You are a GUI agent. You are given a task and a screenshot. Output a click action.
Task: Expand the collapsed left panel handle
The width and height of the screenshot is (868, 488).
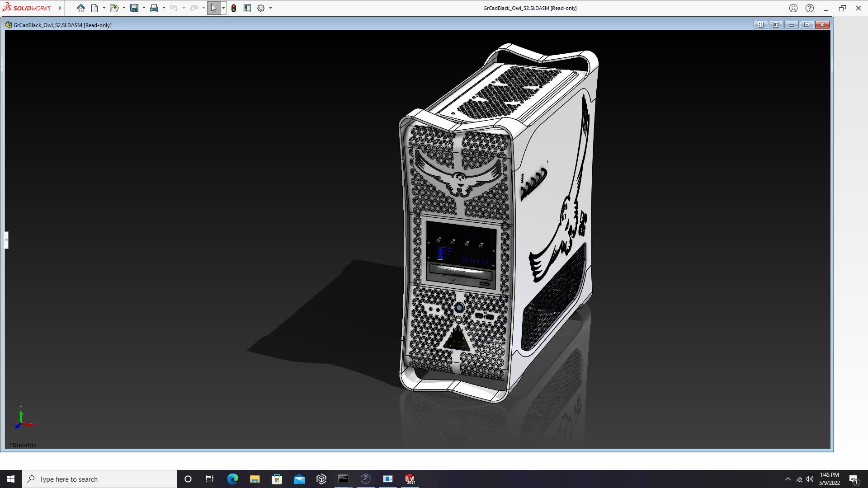pos(6,240)
